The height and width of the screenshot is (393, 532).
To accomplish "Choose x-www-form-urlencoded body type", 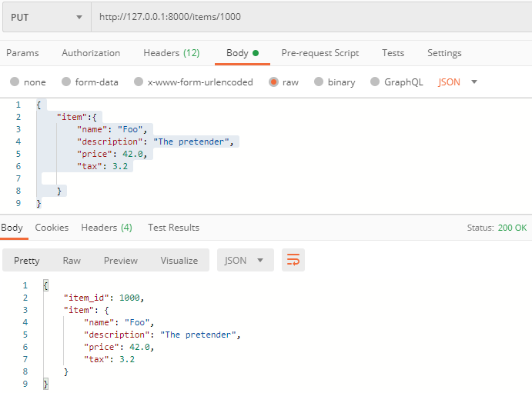I will click(x=139, y=82).
